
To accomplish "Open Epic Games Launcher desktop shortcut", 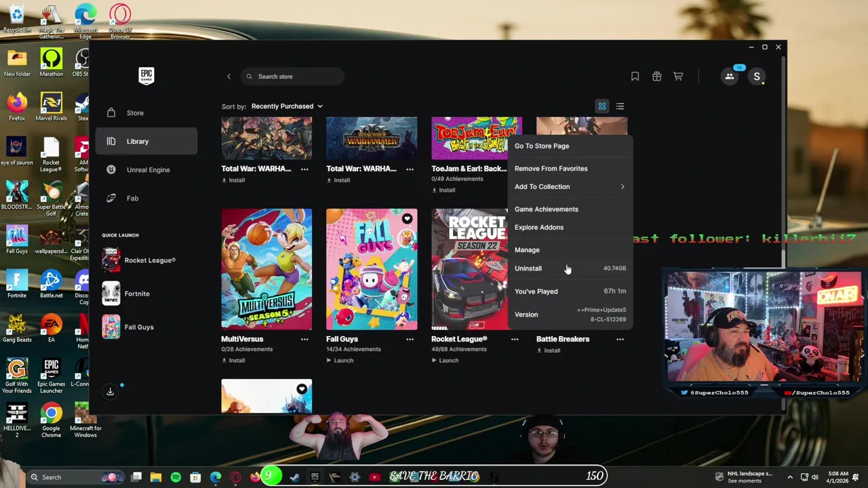I will pyautogui.click(x=52, y=376).
